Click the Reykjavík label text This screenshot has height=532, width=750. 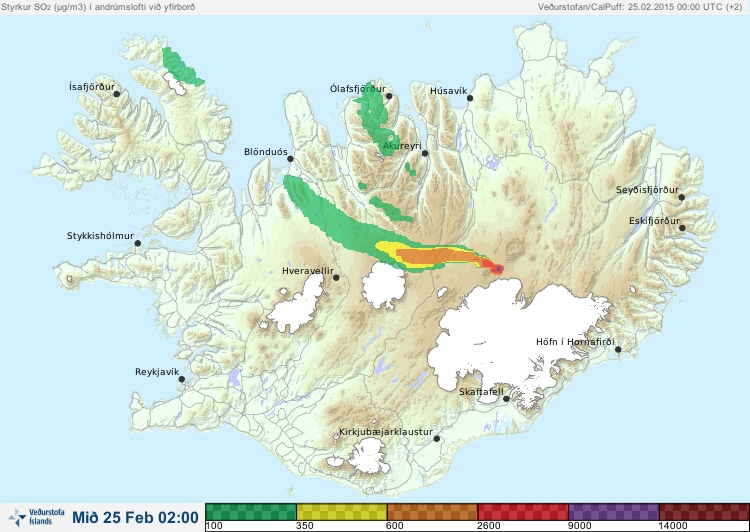(x=157, y=372)
